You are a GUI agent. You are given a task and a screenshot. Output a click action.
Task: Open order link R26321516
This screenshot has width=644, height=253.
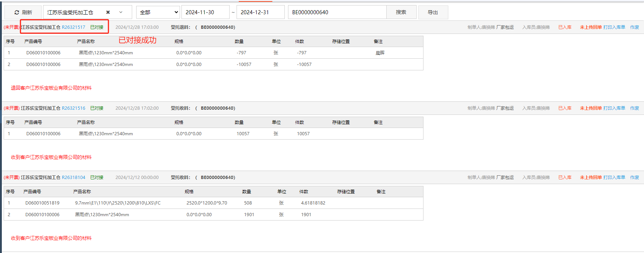(73, 108)
